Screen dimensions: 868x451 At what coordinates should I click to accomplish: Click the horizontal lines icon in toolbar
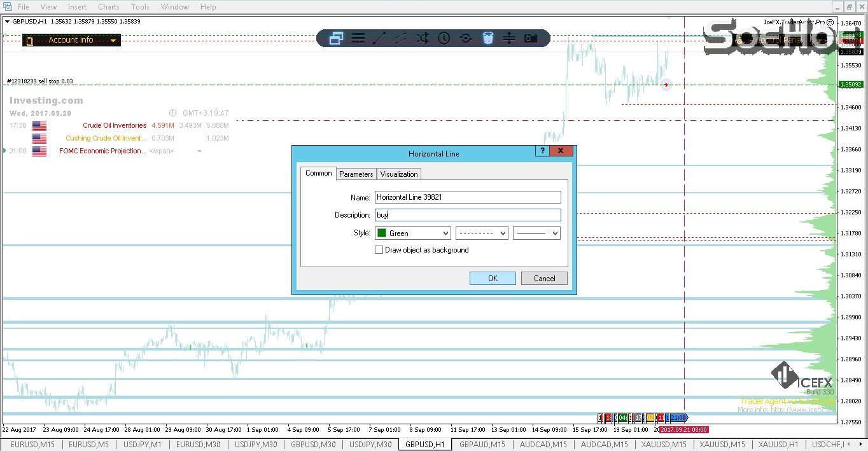pos(358,38)
